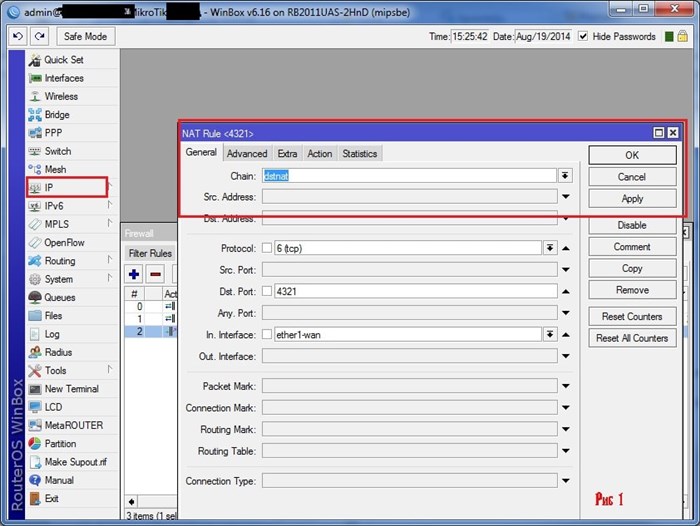
Task: Switch to the General tab
Action: tap(201, 152)
